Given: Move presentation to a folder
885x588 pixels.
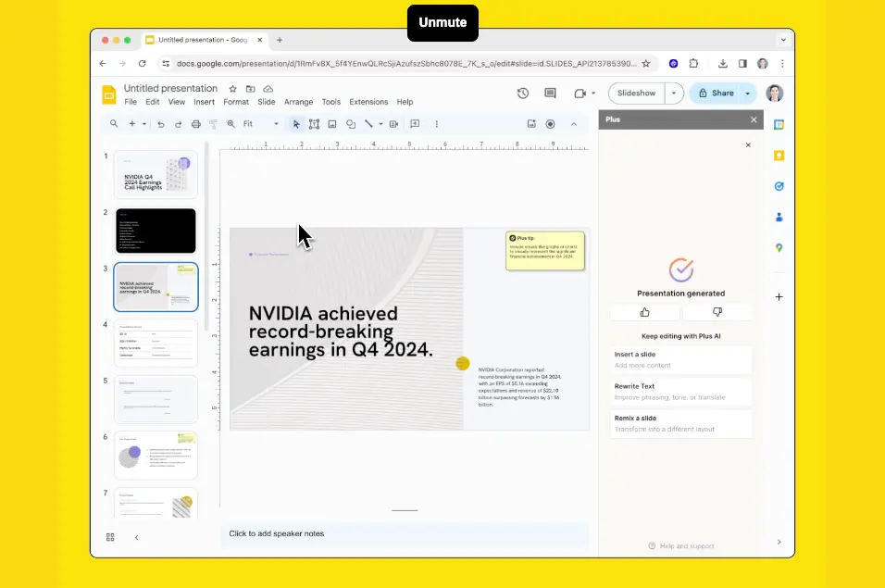Looking at the screenshot, I should (x=251, y=89).
